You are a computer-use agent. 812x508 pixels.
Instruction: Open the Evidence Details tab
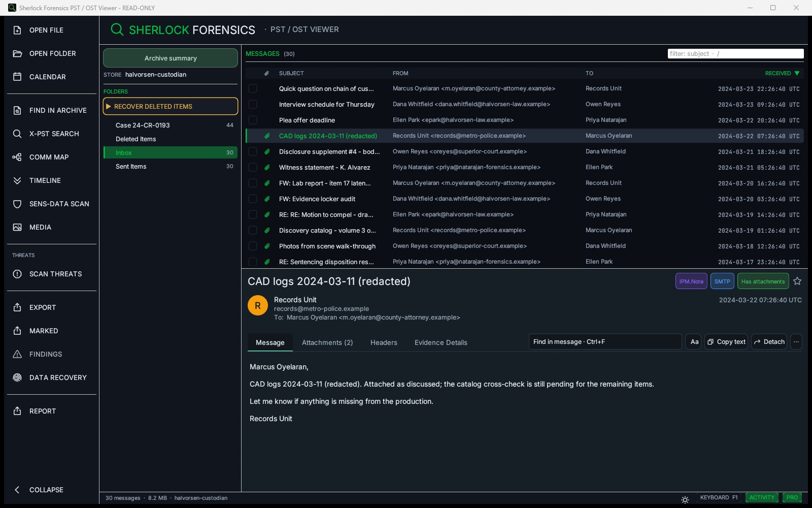[441, 342]
